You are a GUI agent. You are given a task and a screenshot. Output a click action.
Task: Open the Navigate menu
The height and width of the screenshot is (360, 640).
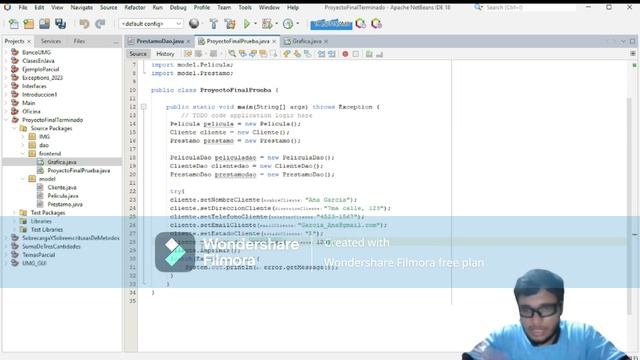[x=81, y=7]
